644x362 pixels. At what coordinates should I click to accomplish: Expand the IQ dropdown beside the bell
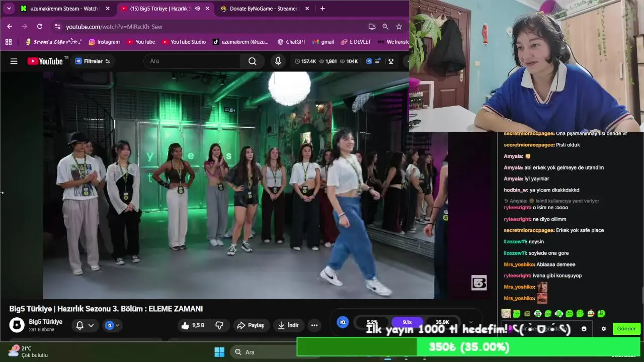[x=112, y=325]
